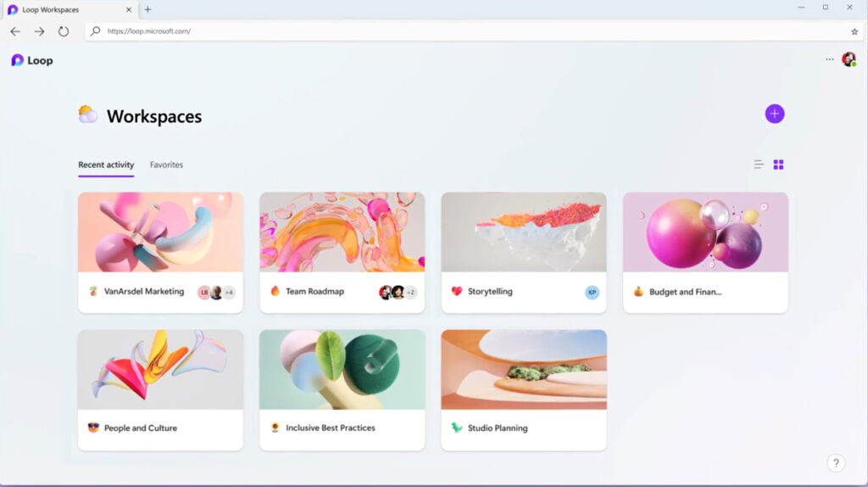Click the purple create workspace plus button
868x487 pixels.
[775, 115]
